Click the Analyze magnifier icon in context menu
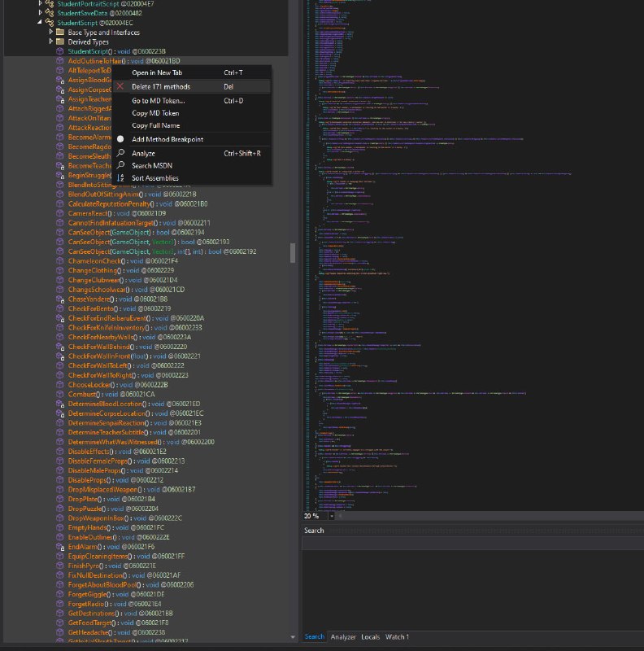Image resolution: width=644 pixels, height=651 pixels. point(120,153)
